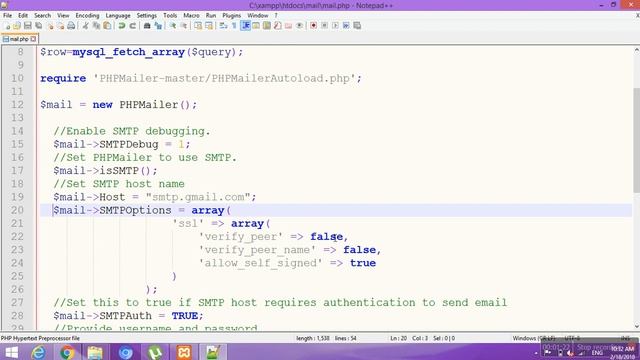
Task: Click the Close All toolbar icon
Action: (60, 26)
